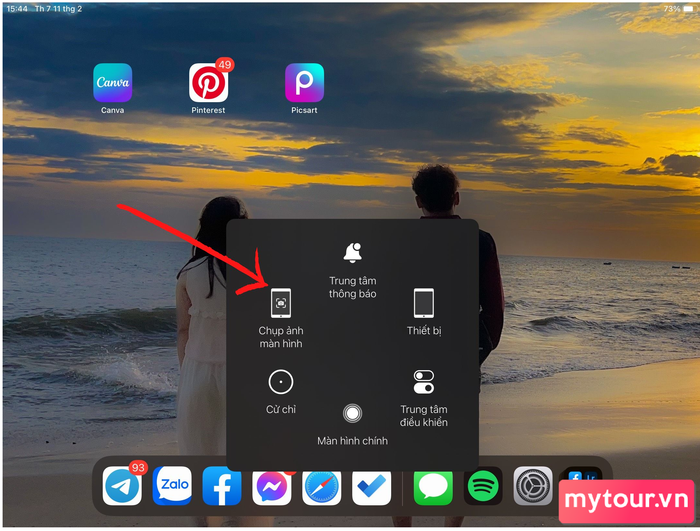Image resolution: width=700 pixels, height=531 pixels.
Task: Open the Canva app
Action: coord(112,83)
